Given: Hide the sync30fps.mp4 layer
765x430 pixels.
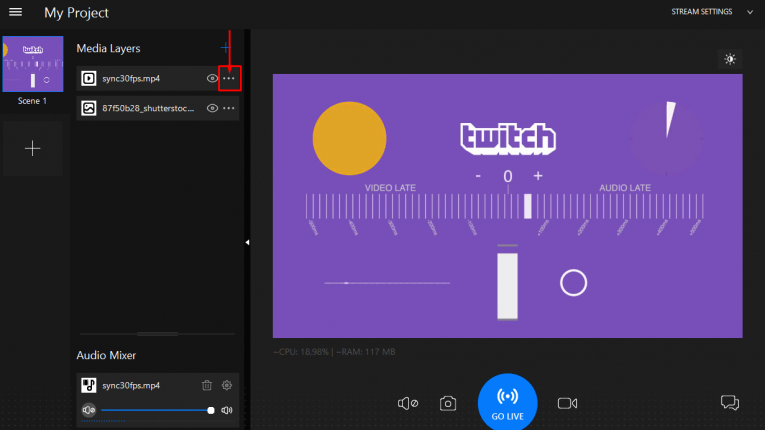Looking at the screenshot, I should [212, 78].
